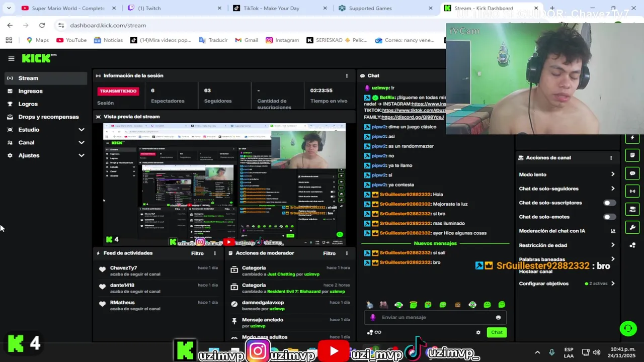Screen dimensions: 644x362
Task: Open chat settings gear icon
Action: (x=478, y=332)
